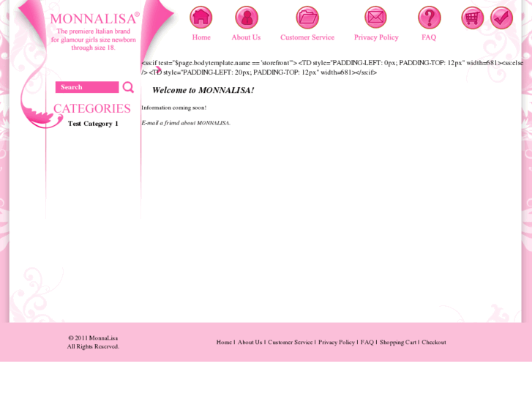Open Home link in footer
Screen dimensions: 532x399
(224, 343)
